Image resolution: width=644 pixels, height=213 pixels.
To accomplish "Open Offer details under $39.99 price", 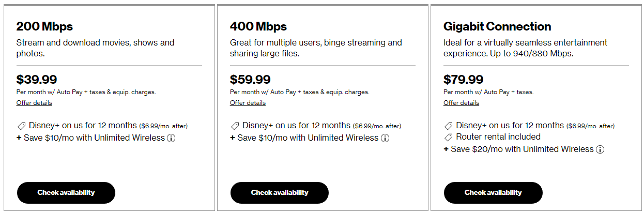I will (x=34, y=103).
